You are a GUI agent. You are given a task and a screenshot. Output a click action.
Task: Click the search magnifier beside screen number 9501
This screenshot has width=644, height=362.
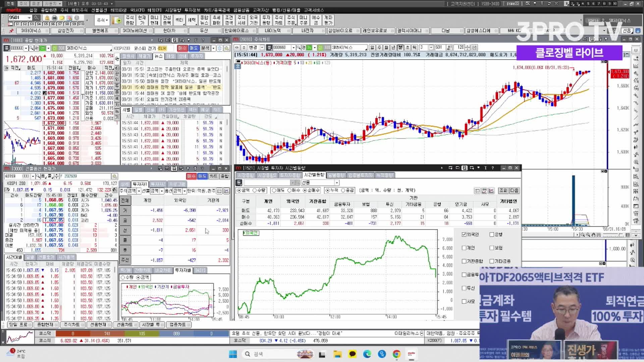[36, 18]
